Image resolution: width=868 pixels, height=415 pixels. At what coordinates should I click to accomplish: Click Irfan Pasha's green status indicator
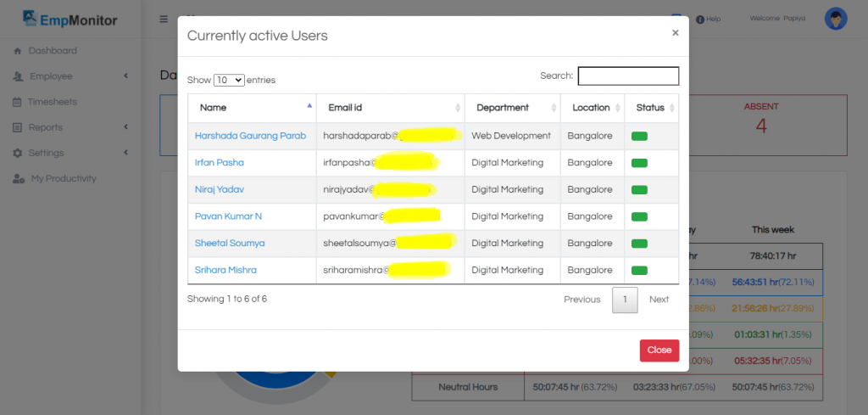(x=639, y=163)
